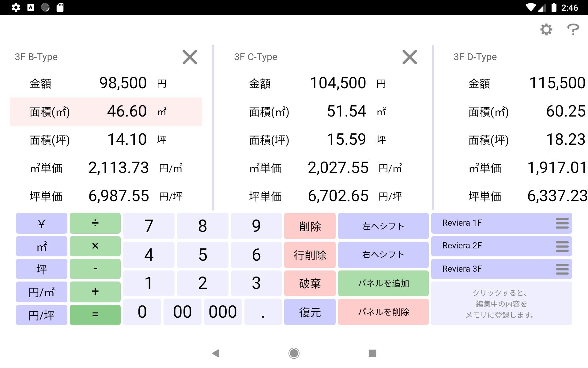Tap the 破棄 discard button
The width and height of the screenshot is (588, 368).
point(310,283)
